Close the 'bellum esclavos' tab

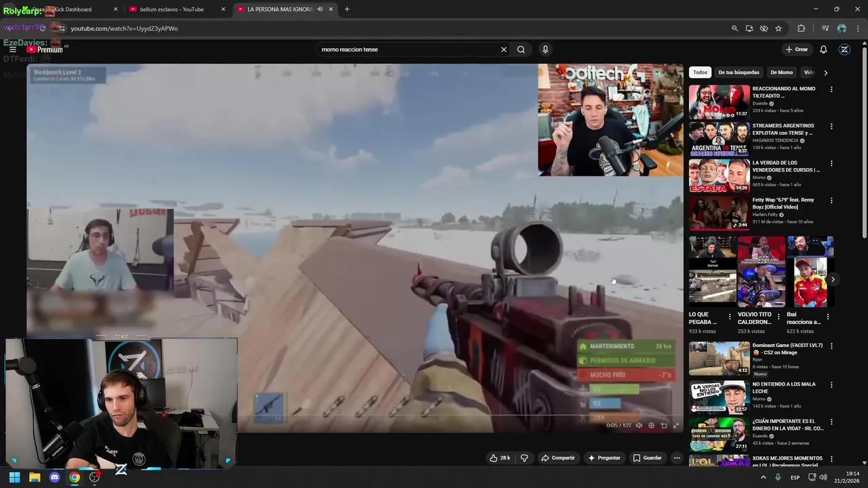pyautogui.click(x=223, y=9)
